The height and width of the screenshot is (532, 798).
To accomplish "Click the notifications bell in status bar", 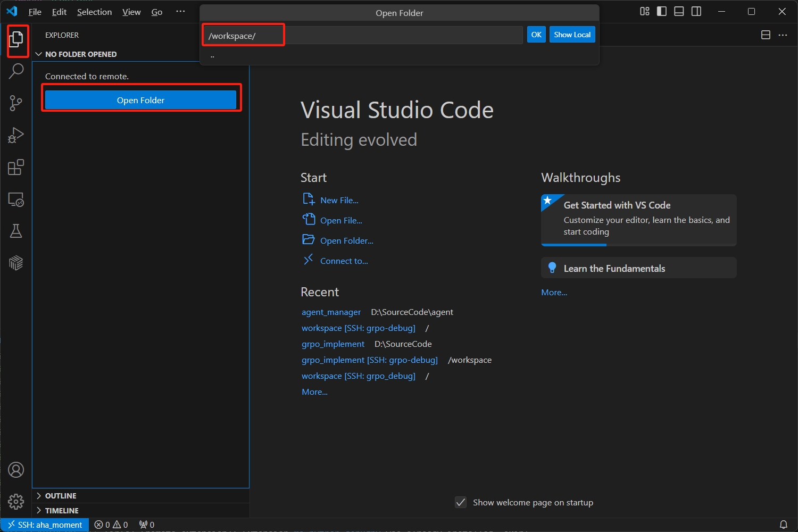I will coord(783,525).
